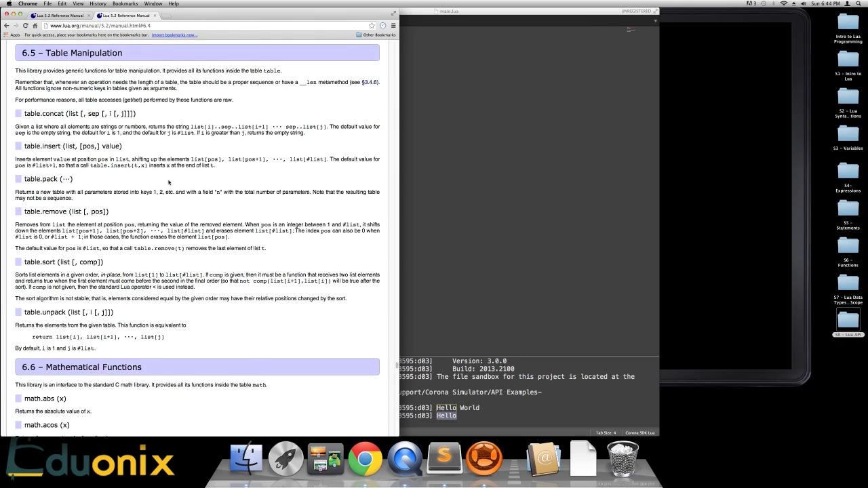
Task: Open the View menu
Action: click(x=78, y=3)
